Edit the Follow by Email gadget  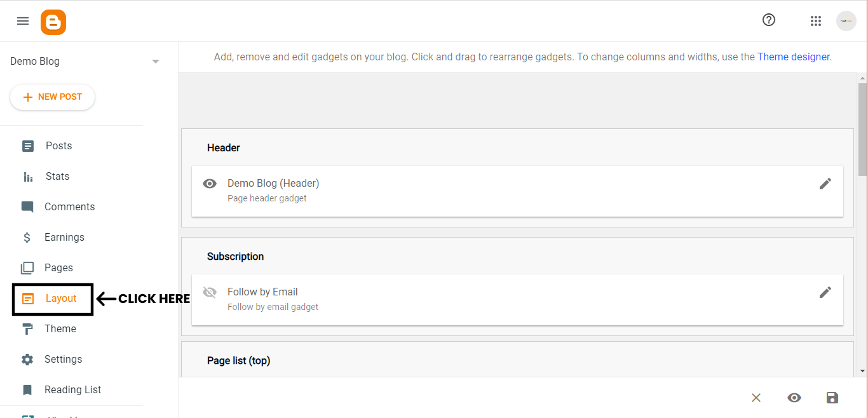point(825,292)
